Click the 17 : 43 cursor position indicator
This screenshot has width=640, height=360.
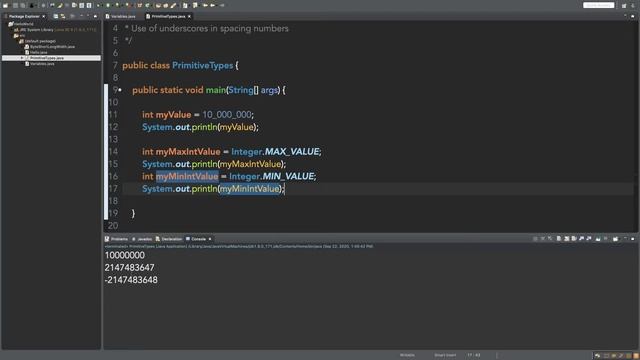point(473,355)
